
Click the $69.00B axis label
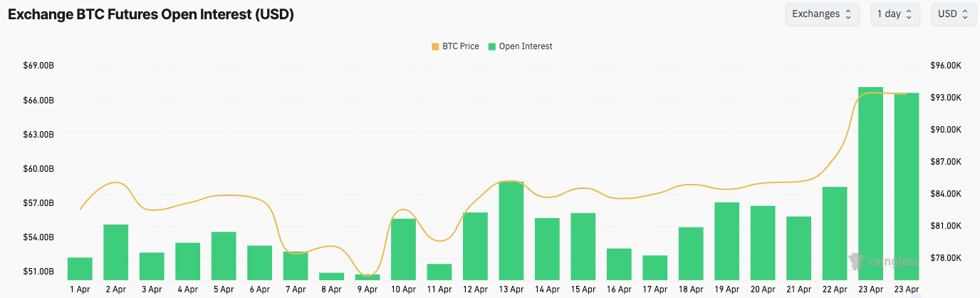[x=39, y=66]
